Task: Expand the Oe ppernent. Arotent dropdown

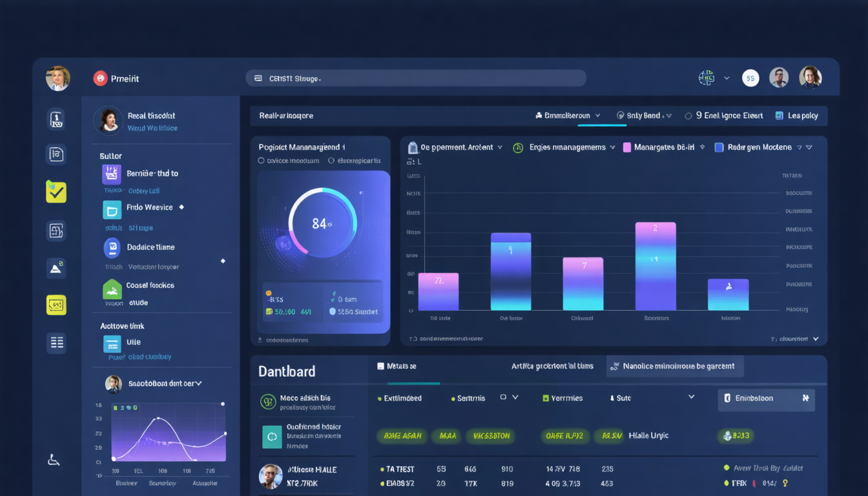Action: (499, 148)
